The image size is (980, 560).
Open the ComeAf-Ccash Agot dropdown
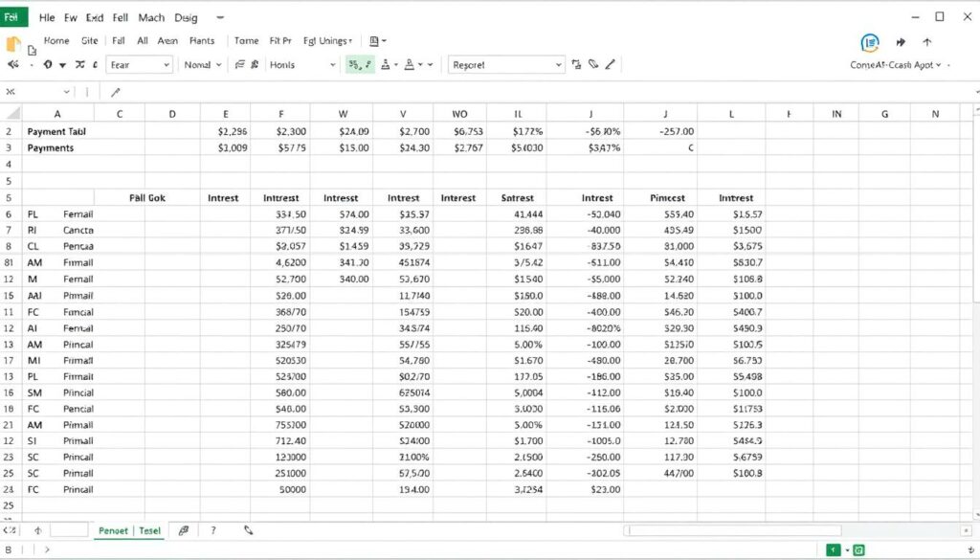(x=895, y=65)
